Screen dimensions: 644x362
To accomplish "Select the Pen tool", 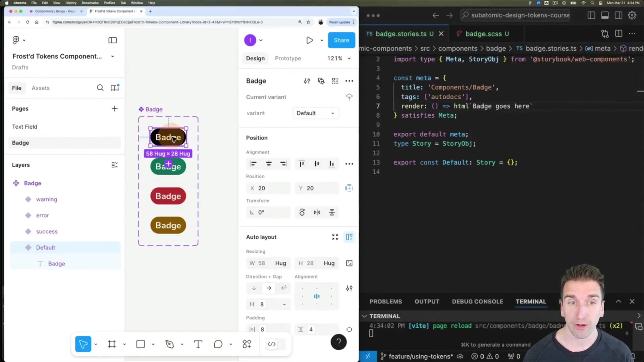I will [170, 344].
